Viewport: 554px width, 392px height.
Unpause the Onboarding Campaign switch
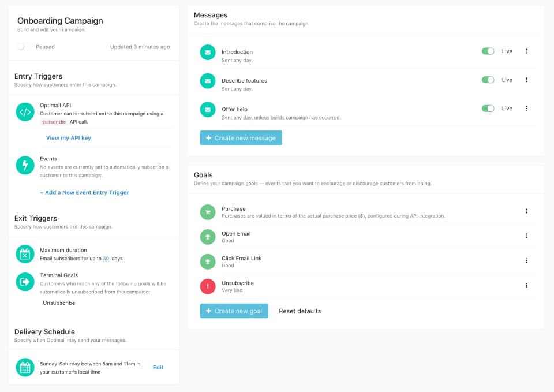click(22, 47)
